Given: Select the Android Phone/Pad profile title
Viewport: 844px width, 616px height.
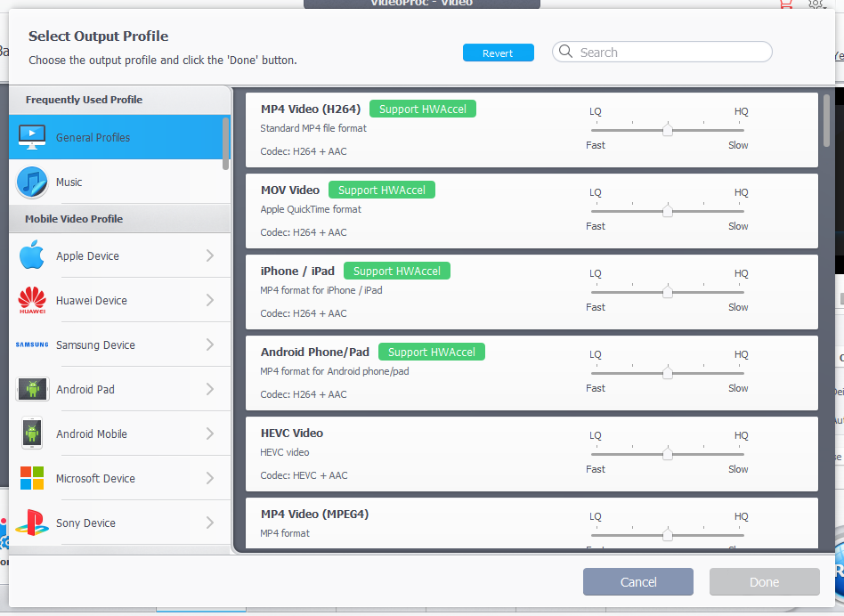Looking at the screenshot, I should [x=315, y=352].
